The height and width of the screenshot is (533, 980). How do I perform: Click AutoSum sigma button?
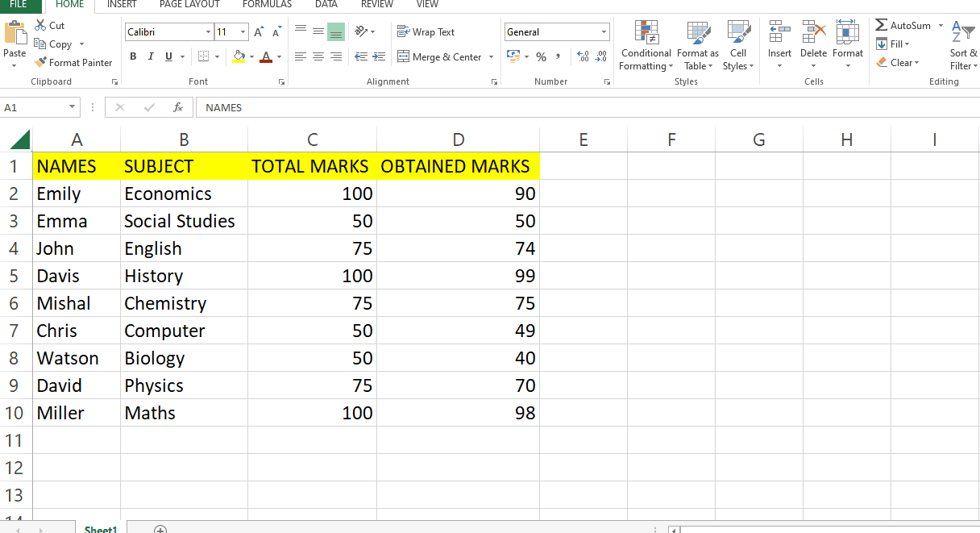903,26
